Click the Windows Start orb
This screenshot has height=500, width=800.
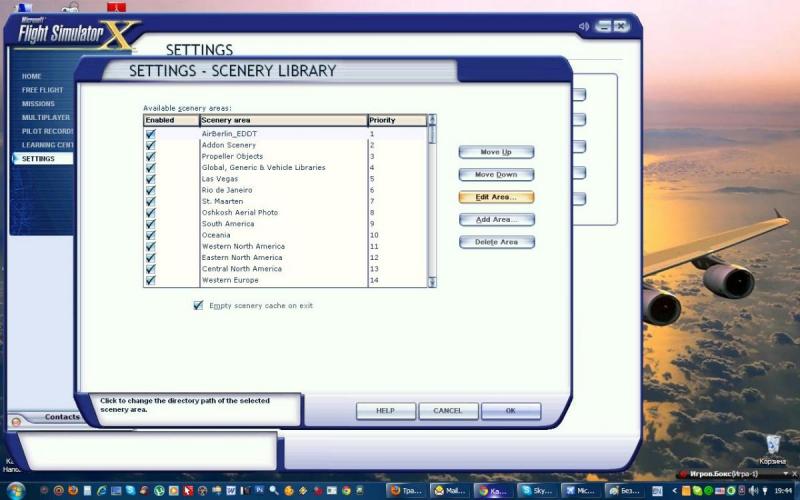(16, 491)
